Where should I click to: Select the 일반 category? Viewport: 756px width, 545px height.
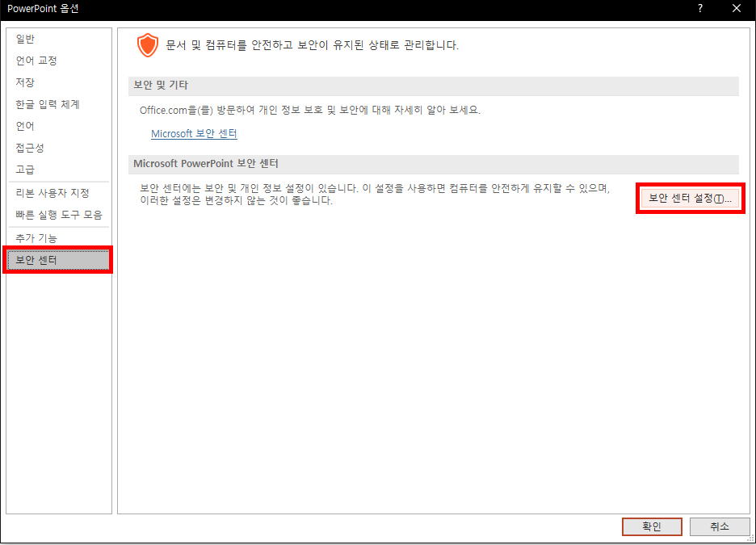click(x=26, y=39)
